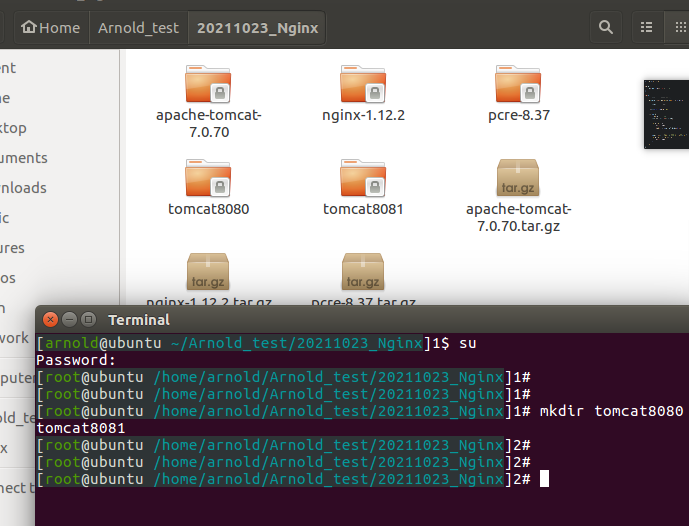Viewport: 689px width, 526px height.
Task: Switch to list view icon
Action: [646, 28]
